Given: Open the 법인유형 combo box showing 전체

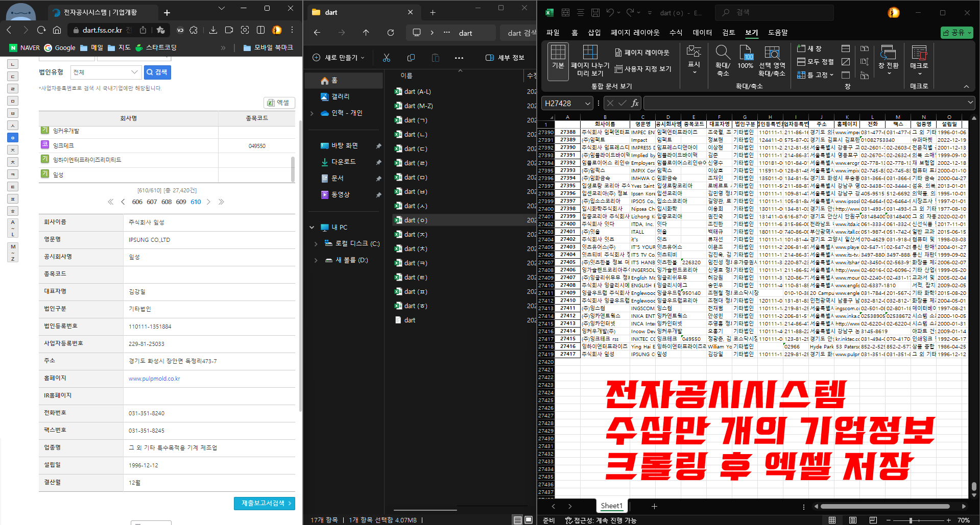Looking at the screenshot, I should click(106, 72).
